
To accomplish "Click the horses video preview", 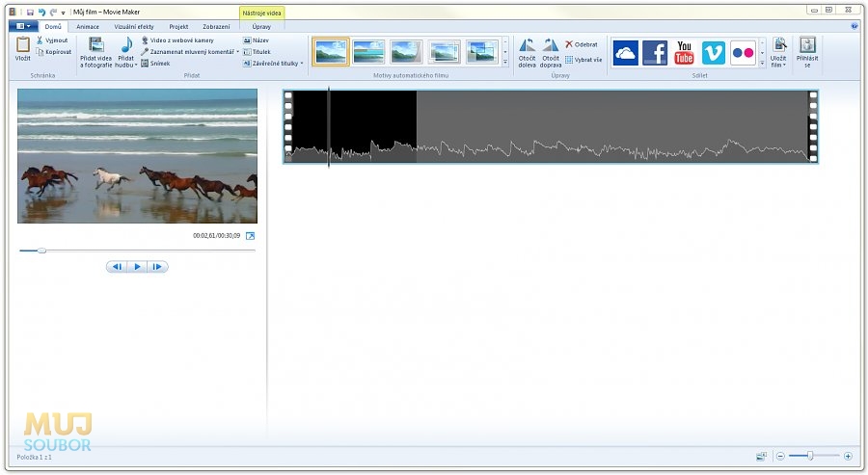I will pyautogui.click(x=137, y=156).
